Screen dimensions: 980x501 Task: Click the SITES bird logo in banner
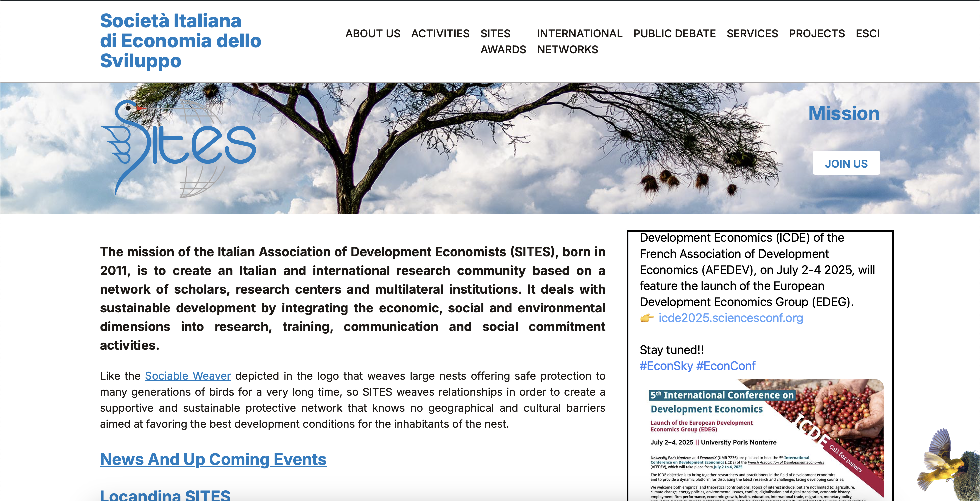[x=178, y=148]
